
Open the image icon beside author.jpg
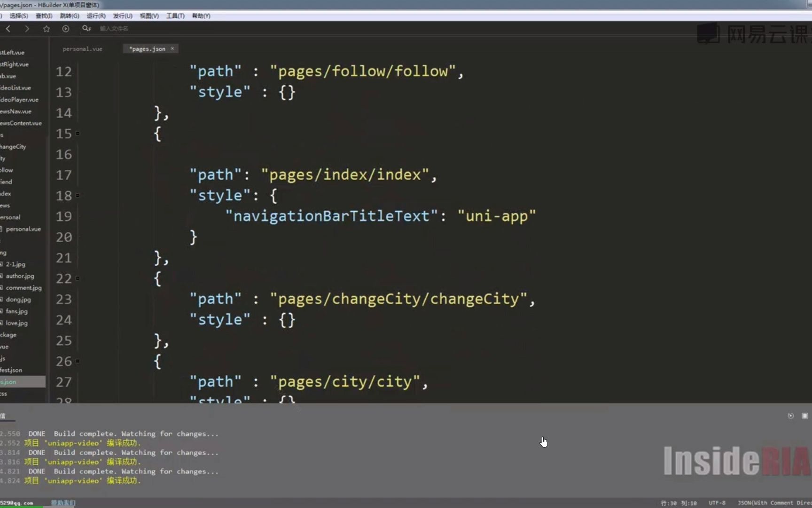[1, 276]
